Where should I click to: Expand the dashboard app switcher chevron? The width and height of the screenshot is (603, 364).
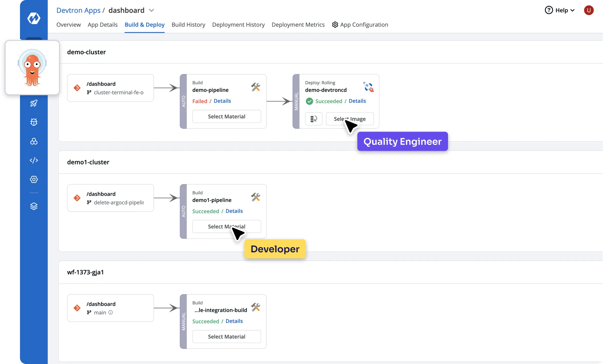(152, 10)
